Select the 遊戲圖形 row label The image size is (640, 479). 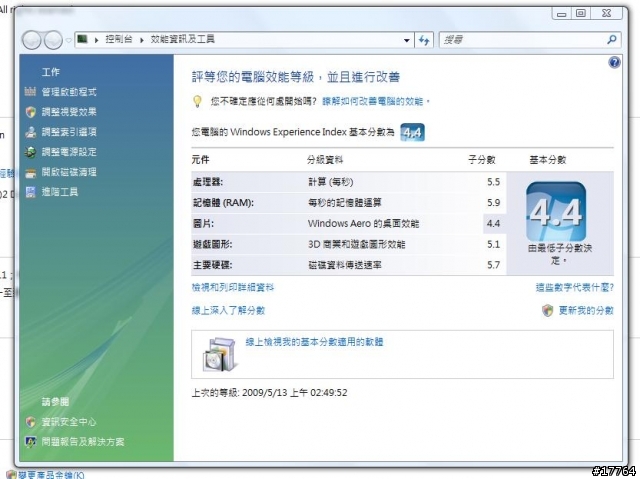(212, 244)
